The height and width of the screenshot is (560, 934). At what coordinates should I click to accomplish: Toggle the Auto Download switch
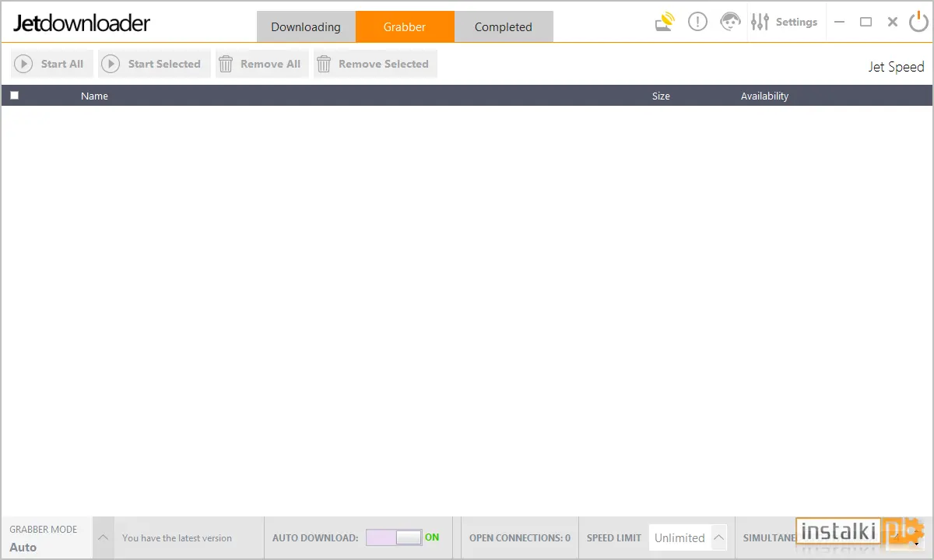394,537
